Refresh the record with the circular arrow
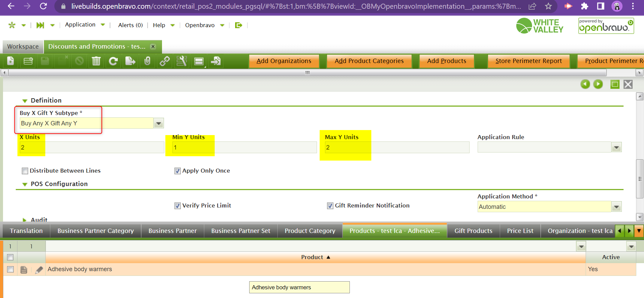 (x=113, y=61)
